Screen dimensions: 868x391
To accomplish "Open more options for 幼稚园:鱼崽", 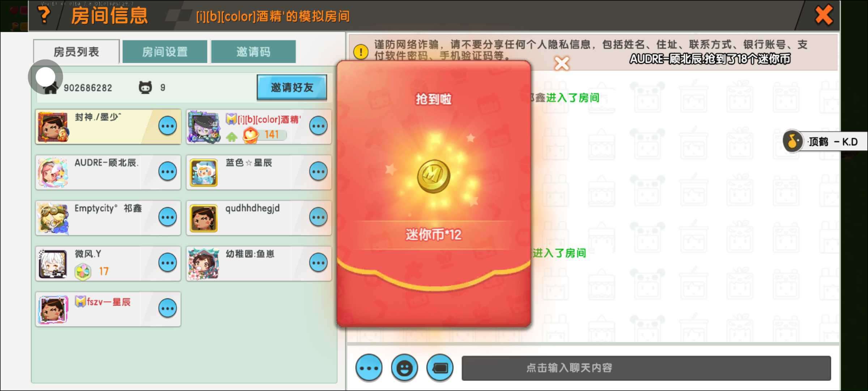I will pos(318,262).
